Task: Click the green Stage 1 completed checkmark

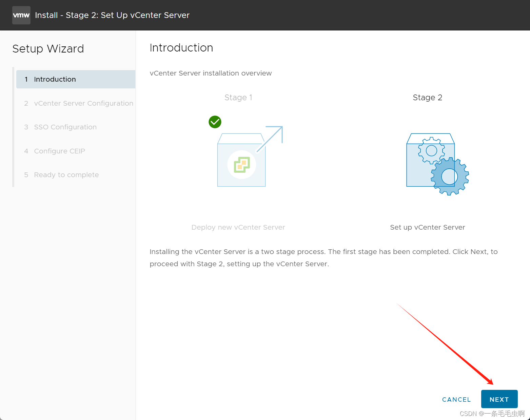Action: 215,122
